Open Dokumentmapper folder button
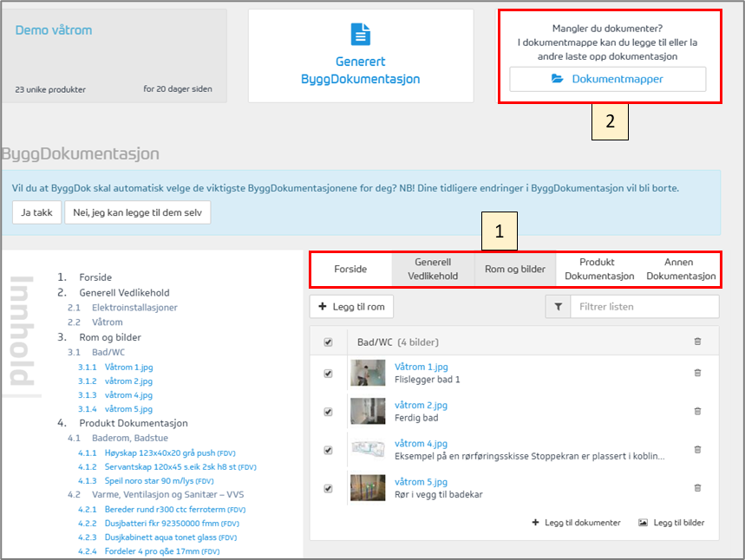 [x=607, y=79]
